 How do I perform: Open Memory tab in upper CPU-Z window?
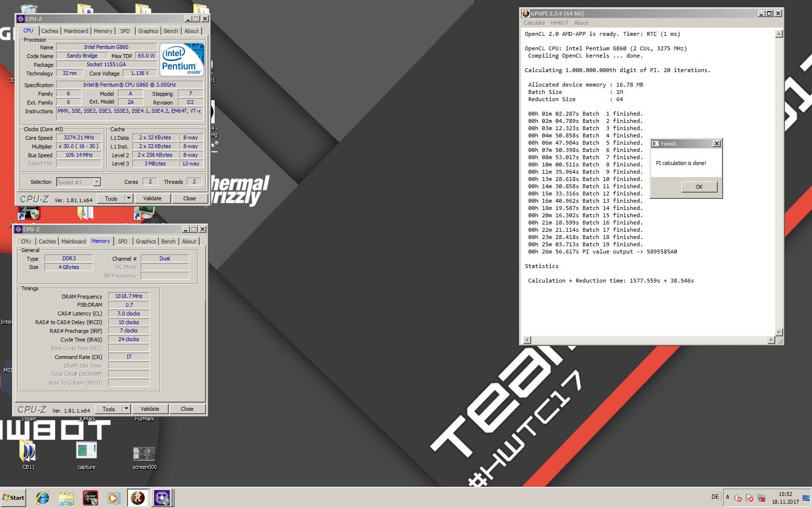pos(103,31)
